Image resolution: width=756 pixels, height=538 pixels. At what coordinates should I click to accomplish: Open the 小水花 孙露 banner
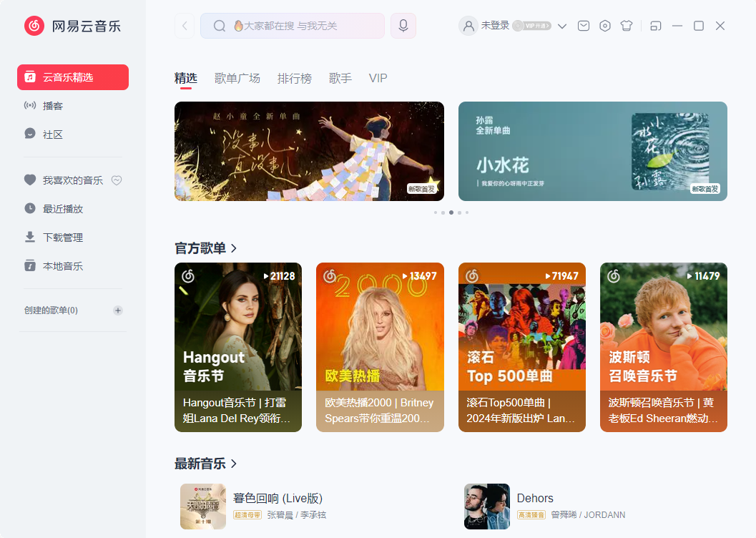coord(592,152)
